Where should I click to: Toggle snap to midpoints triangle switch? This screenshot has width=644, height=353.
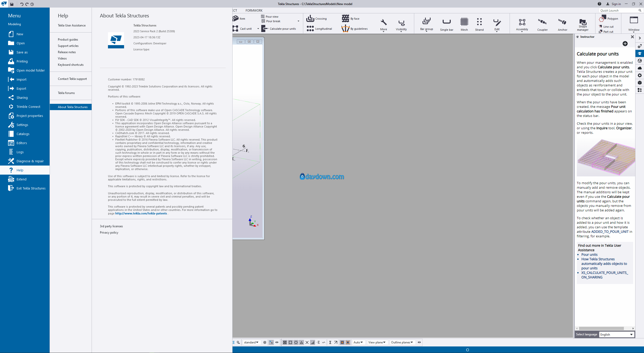coord(301,342)
